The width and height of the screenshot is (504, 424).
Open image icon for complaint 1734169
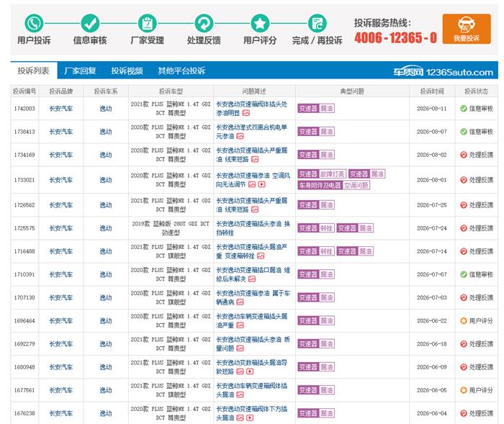[255, 159]
